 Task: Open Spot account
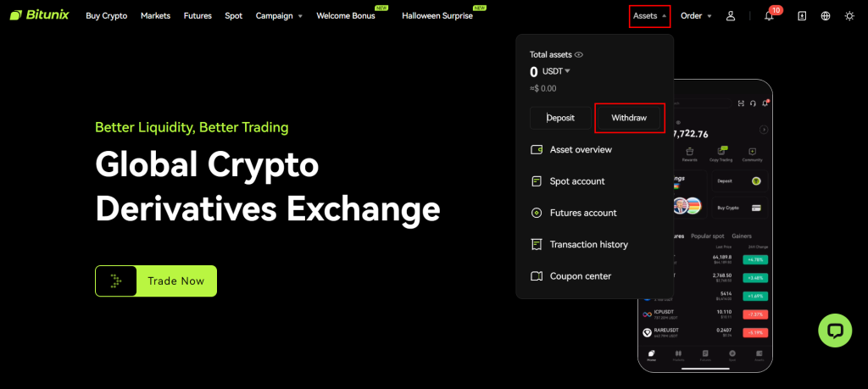567,181
